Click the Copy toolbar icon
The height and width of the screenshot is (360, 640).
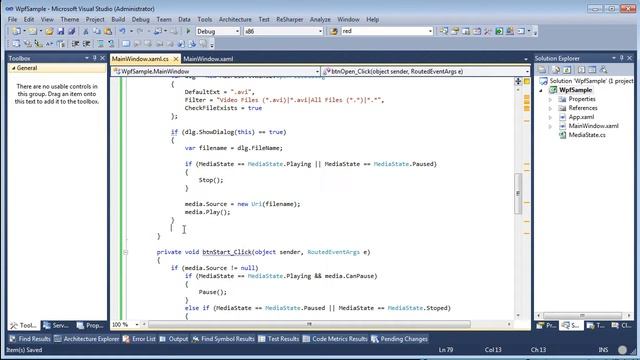[97, 31]
